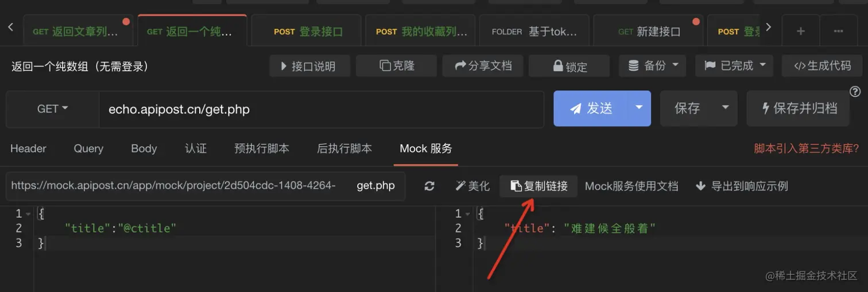Expand the 发送 send options arrow

click(x=638, y=108)
